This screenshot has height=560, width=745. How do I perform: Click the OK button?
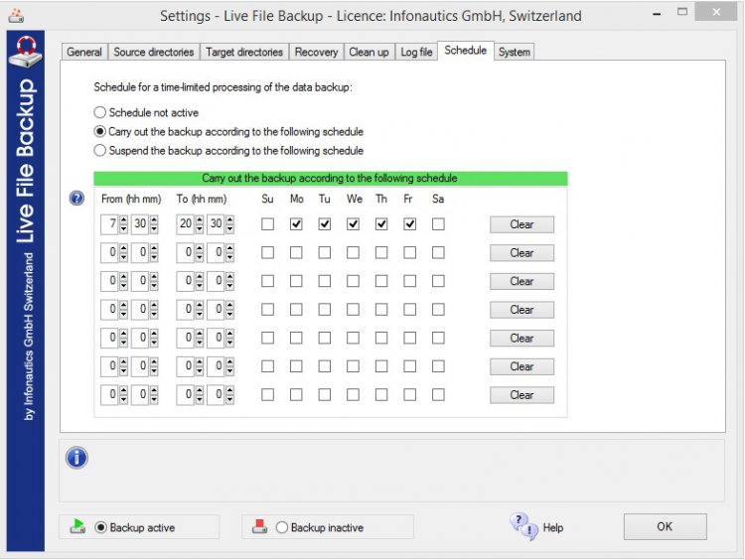(665, 527)
